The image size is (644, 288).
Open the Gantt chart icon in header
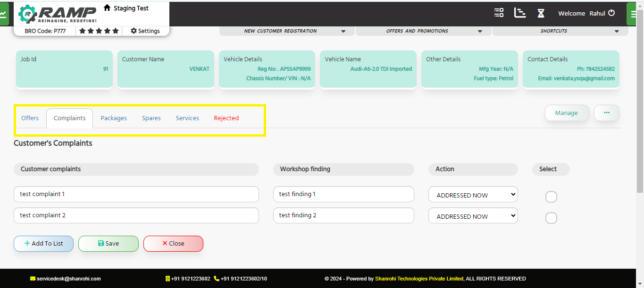(x=520, y=13)
